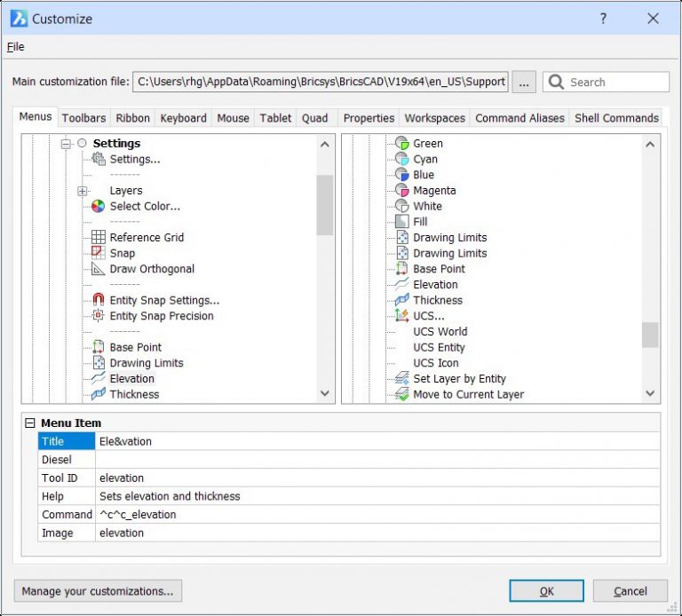Click the Draw Orthogonal triangle icon
The height and width of the screenshot is (616, 682).
pos(99,269)
